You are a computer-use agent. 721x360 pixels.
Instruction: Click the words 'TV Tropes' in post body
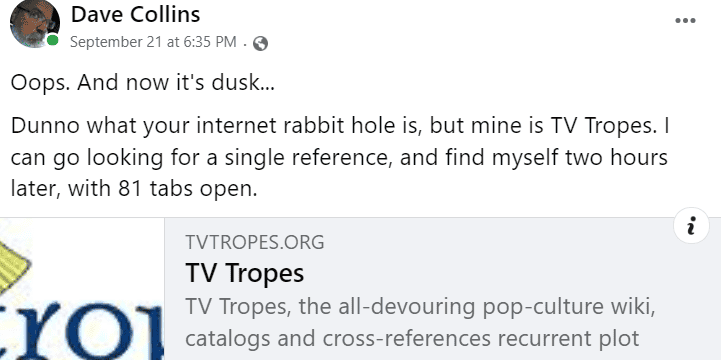pos(601,126)
